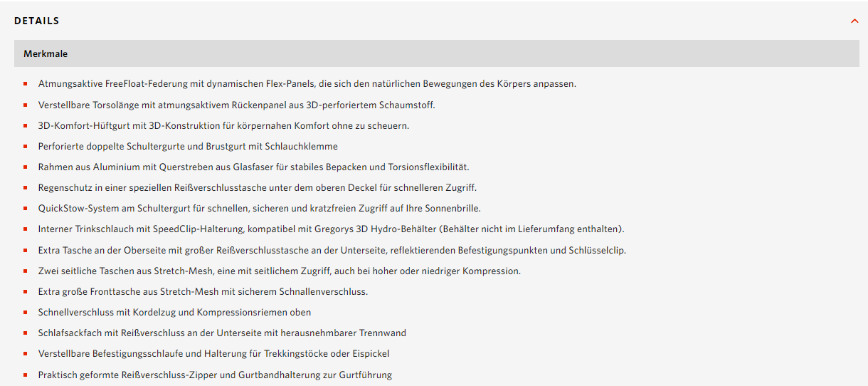The height and width of the screenshot is (386, 868).
Task: Click the FreeFloat-Federung feature text
Action: tap(307, 84)
